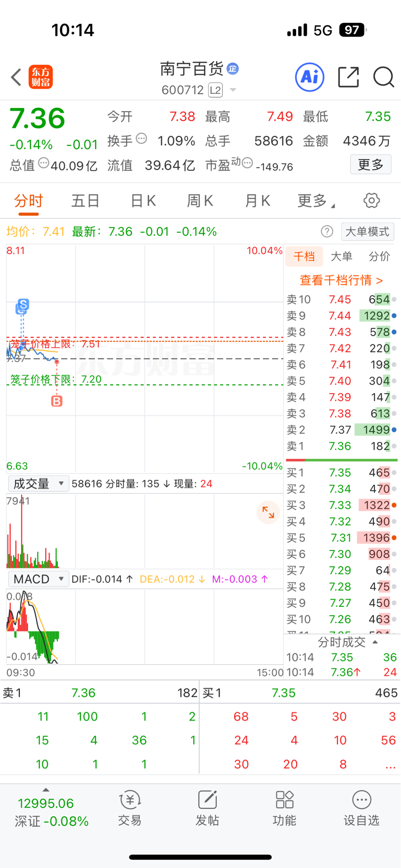Expand the index ticker arrow above 12995.06
Viewport: 401px width, 868px height.
(46, 790)
